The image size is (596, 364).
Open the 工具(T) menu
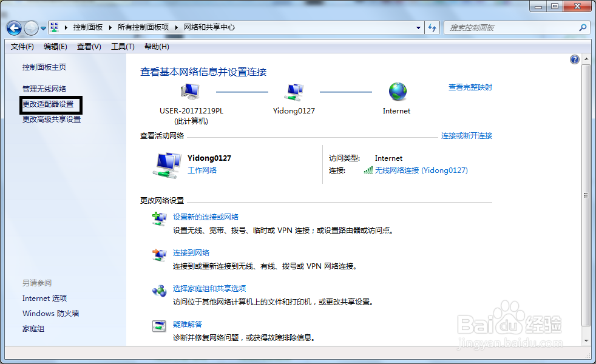(123, 47)
